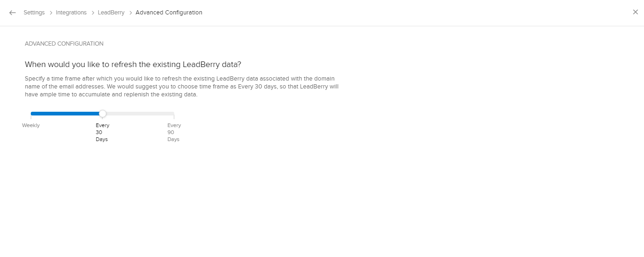
Task: Click the gray unfilled part of the slider
Action: 140,114
